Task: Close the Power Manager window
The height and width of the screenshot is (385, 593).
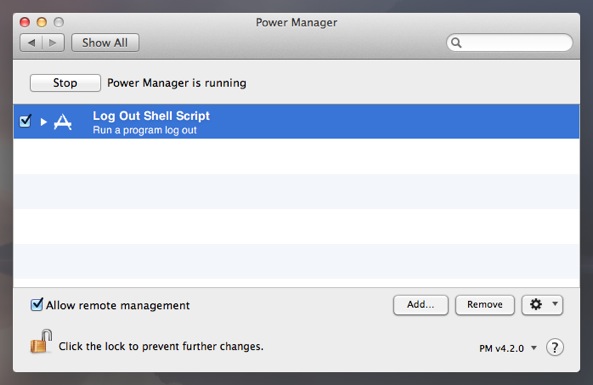Action: point(25,22)
